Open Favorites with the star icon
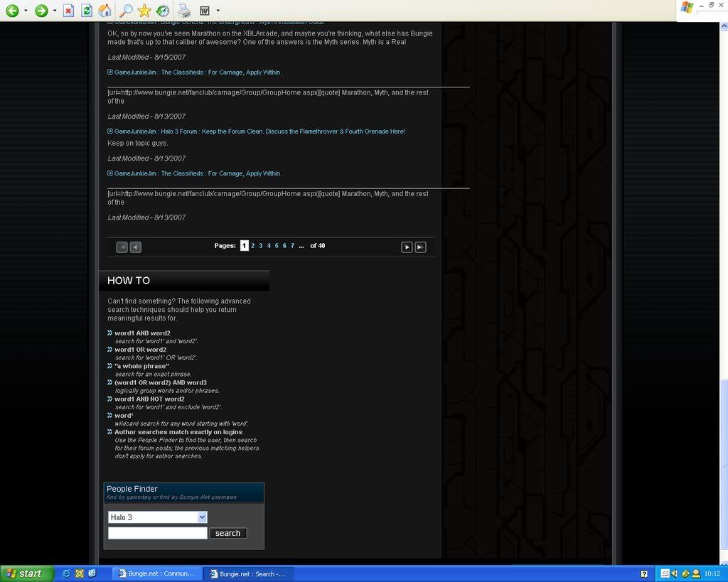This screenshot has width=728, height=582. [144, 11]
